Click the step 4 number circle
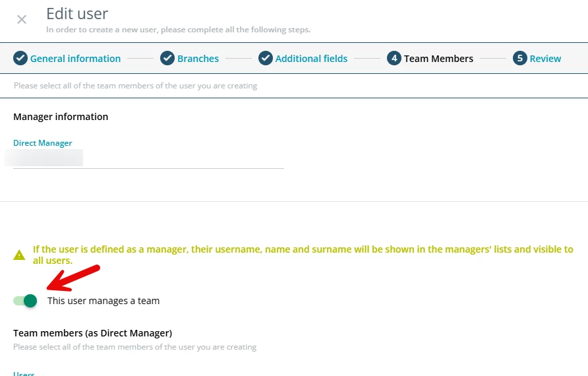The height and width of the screenshot is (376, 588). click(394, 58)
